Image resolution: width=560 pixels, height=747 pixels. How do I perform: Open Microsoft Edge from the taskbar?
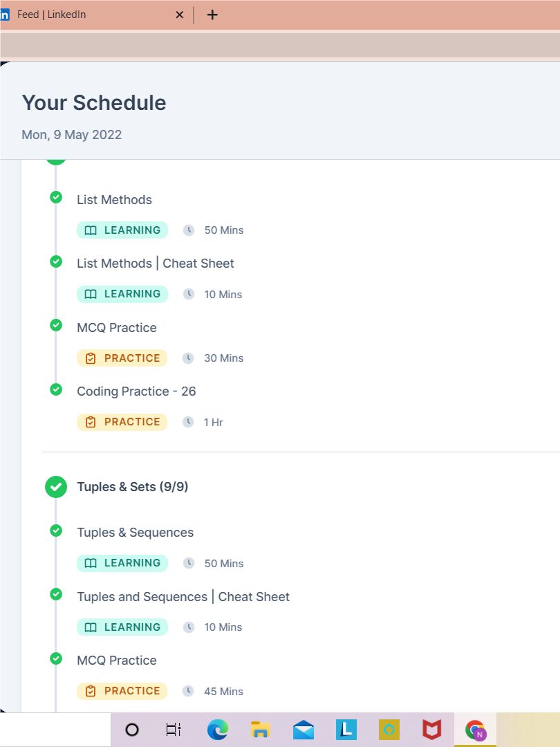tap(218, 730)
